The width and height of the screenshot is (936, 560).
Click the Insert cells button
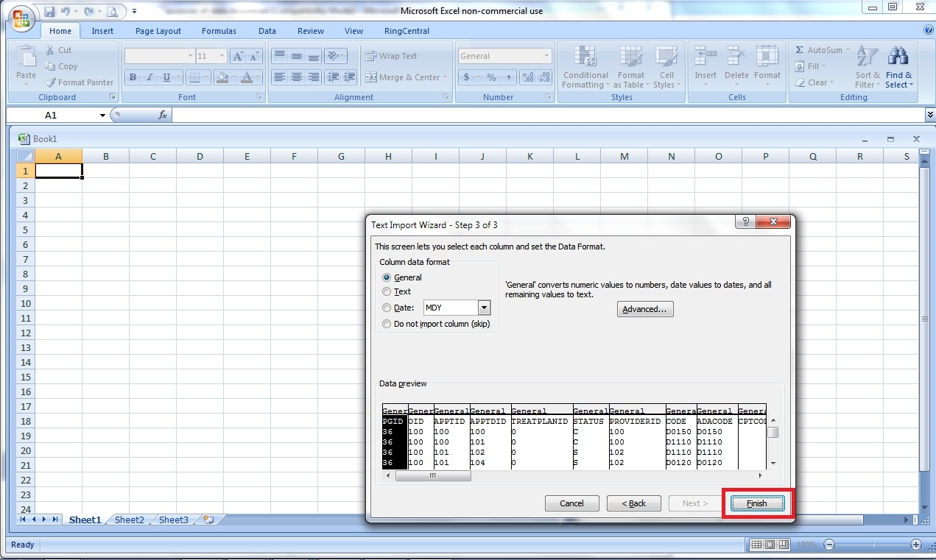click(705, 67)
